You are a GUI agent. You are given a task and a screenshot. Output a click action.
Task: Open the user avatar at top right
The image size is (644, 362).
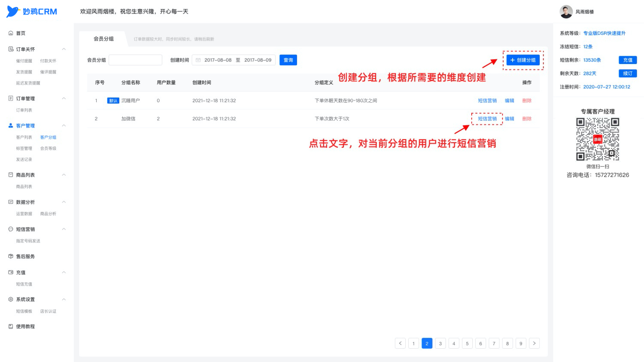coord(566,12)
